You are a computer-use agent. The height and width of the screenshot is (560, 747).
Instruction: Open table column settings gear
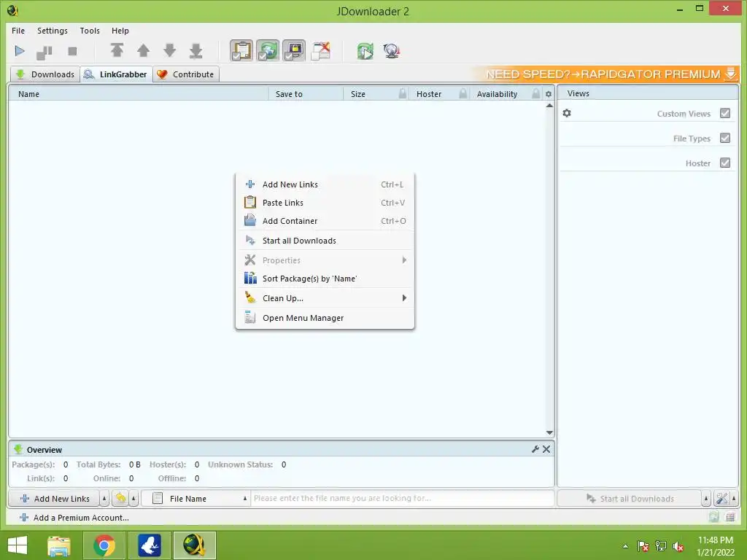549,94
